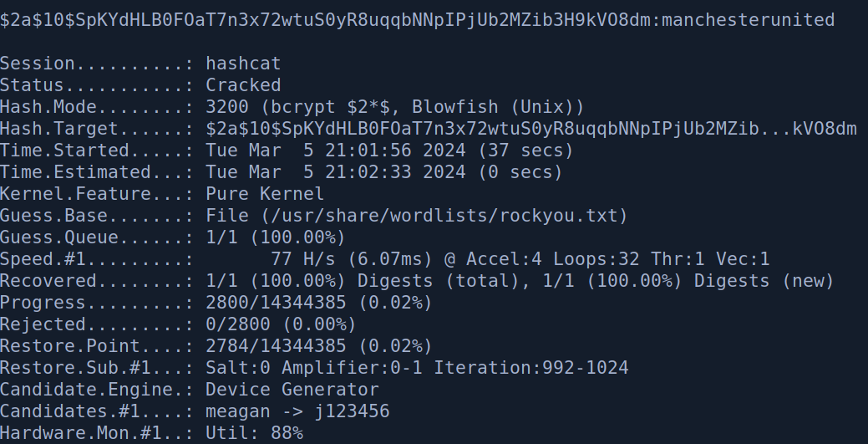Image resolution: width=868 pixels, height=444 pixels.
Task: Click the Session value 'hashcat'
Action: [x=243, y=64]
